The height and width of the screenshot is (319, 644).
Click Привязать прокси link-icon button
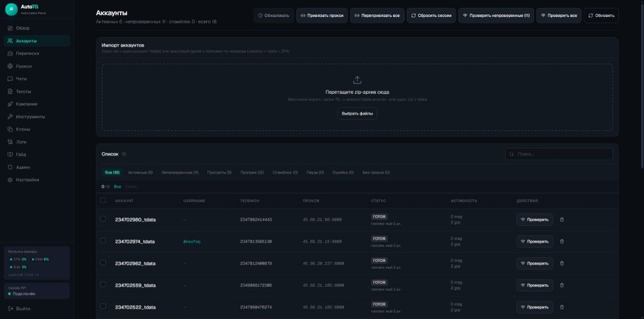(322, 16)
